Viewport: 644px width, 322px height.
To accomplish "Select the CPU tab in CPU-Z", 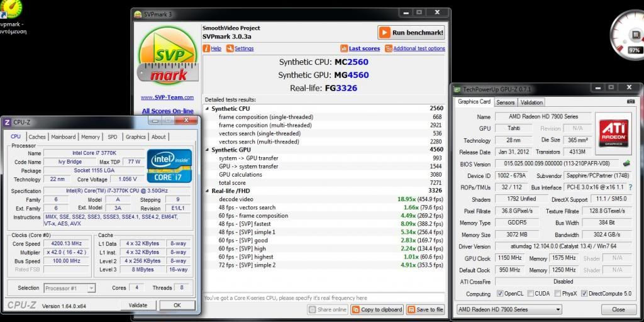I will coord(16,136).
